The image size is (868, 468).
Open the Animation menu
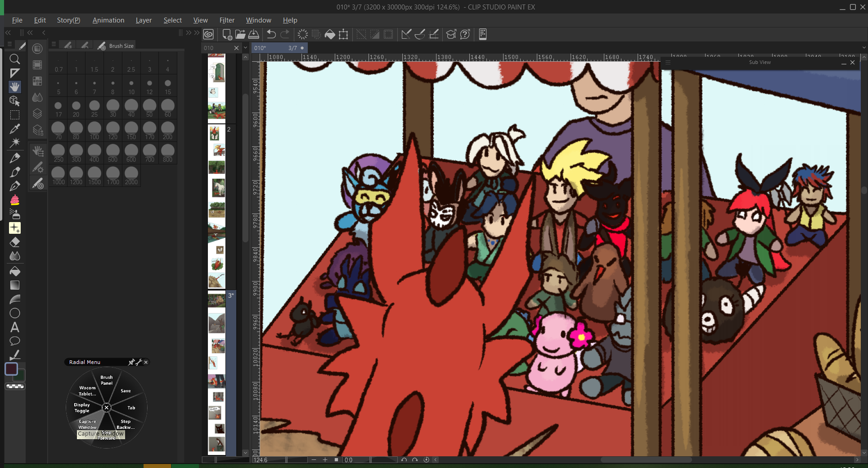108,20
